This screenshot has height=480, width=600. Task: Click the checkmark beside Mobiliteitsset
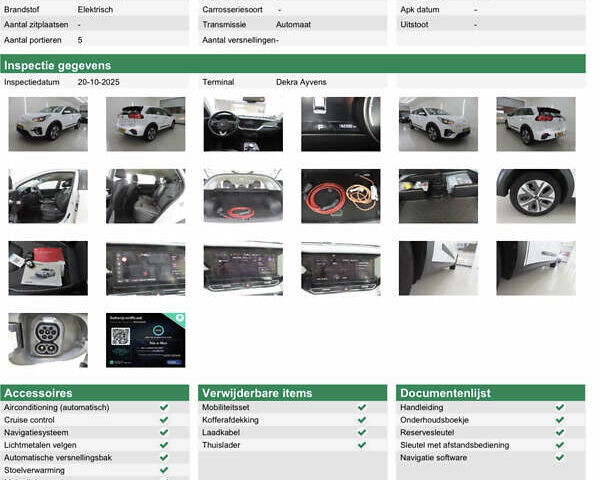[x=362, y=407]
